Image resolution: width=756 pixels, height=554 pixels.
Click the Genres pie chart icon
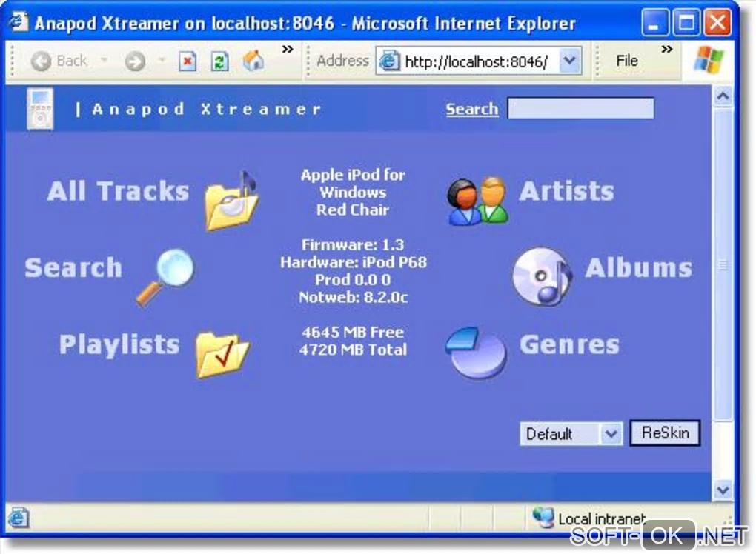(476, 353)
